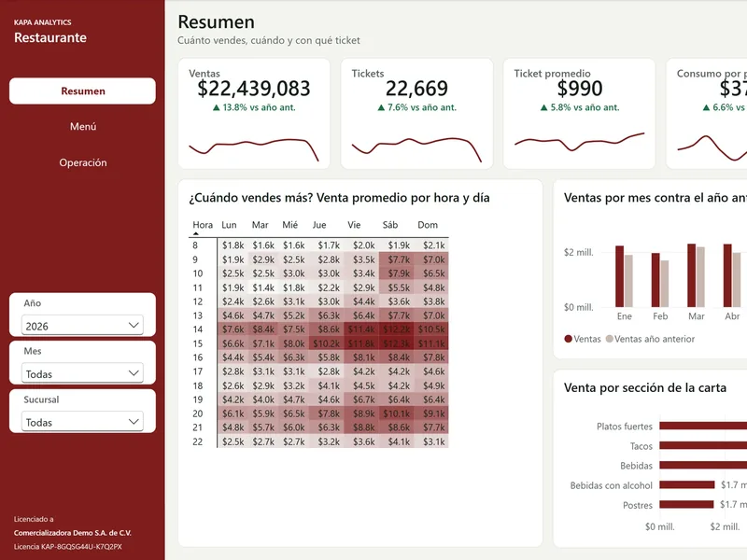Open the Resumen page
The height and width of the screenshot is (560, 747).
(x=82, y=91)
